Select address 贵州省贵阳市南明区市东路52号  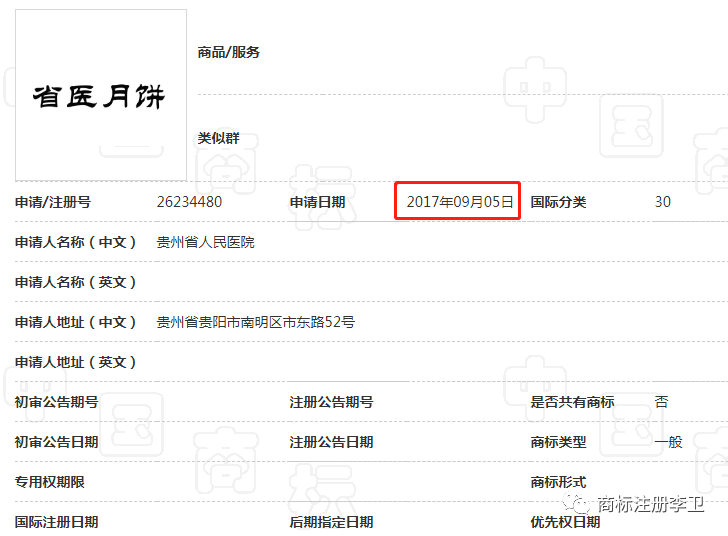[x=256, y=322]
